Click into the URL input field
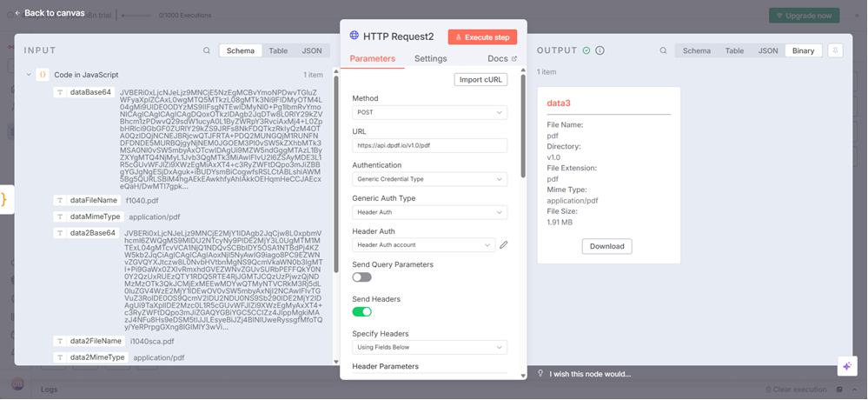Screen dimensions: 868x400 coord(429,145)
